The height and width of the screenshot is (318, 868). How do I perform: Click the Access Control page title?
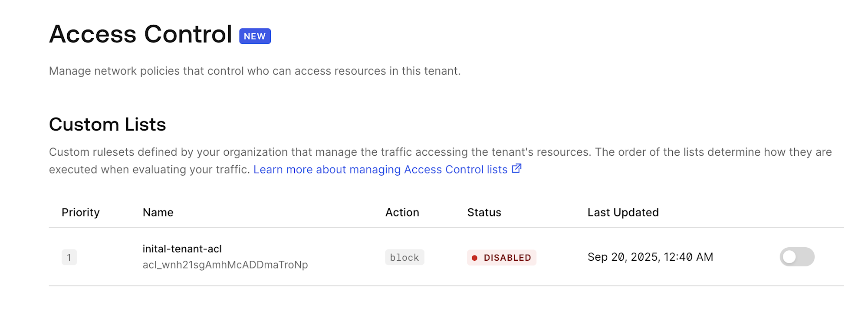click(x=140, y=34)
